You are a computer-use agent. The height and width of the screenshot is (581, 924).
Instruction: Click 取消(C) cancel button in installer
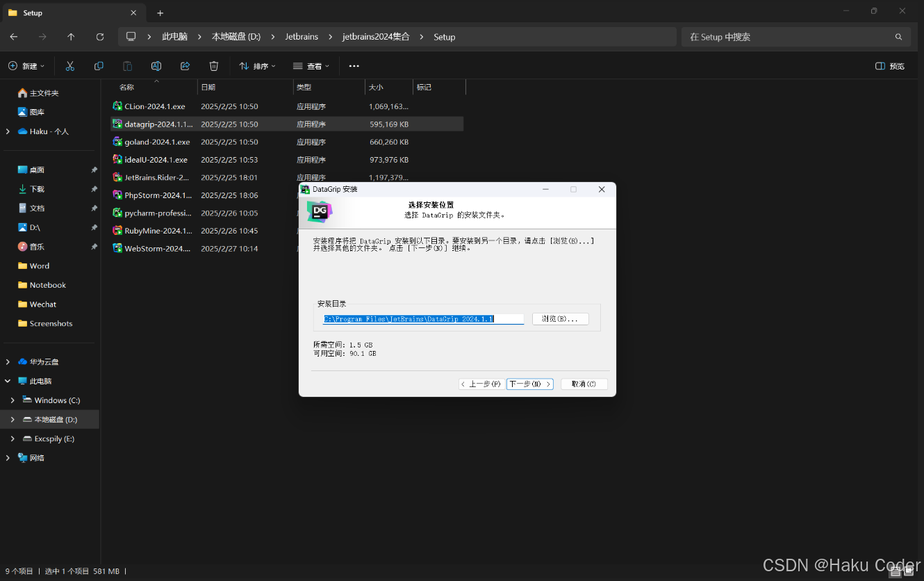(584, 384)
